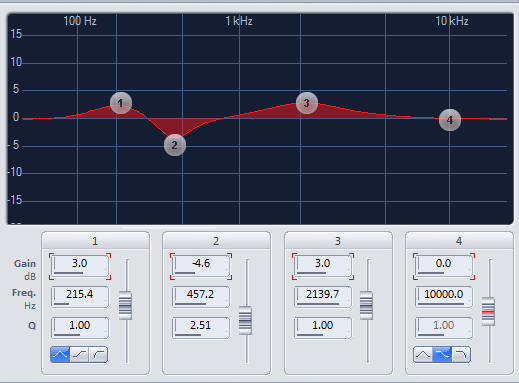Click band 4 gain field showing 0.0

coord(444,266)
